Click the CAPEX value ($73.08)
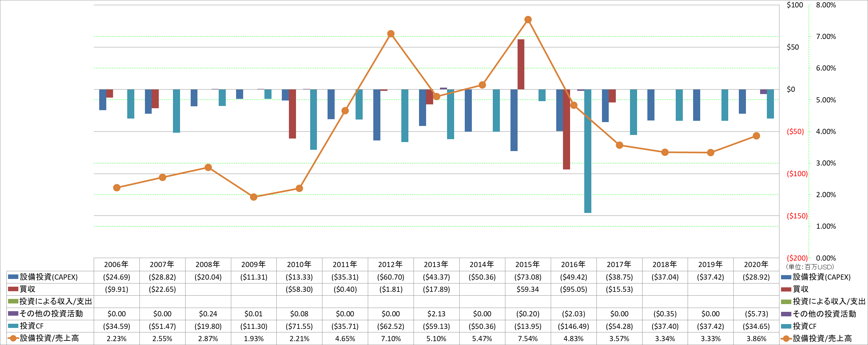 click(528, 277)
